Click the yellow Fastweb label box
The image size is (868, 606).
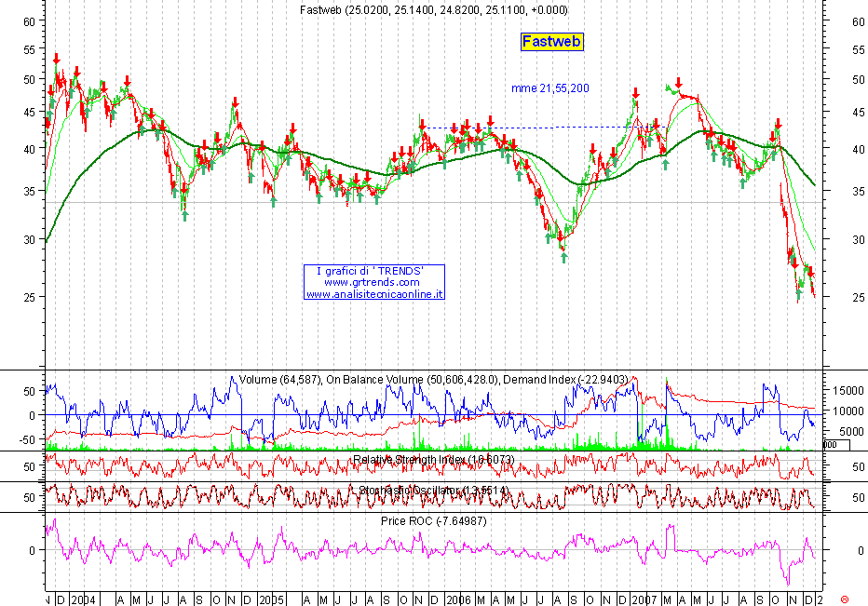pos(552,42)
